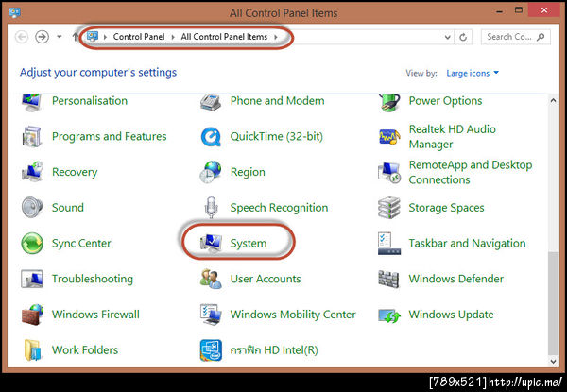567x392 pixels.
Task: Maximize the All Control Panel Items window
Action: click(x=519, y=10)
